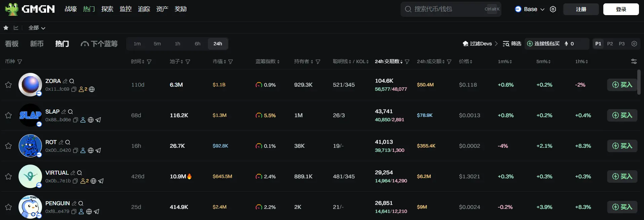Select the P2 preset
Image resolution: width=644 pixels, height=220 pixels.
pos(610,44)
